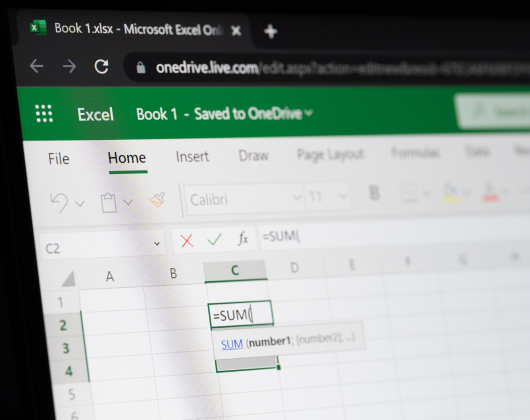The image size is (530, 420).
Task: Select the Format Painter brush
Action: (x=157, y=200)
